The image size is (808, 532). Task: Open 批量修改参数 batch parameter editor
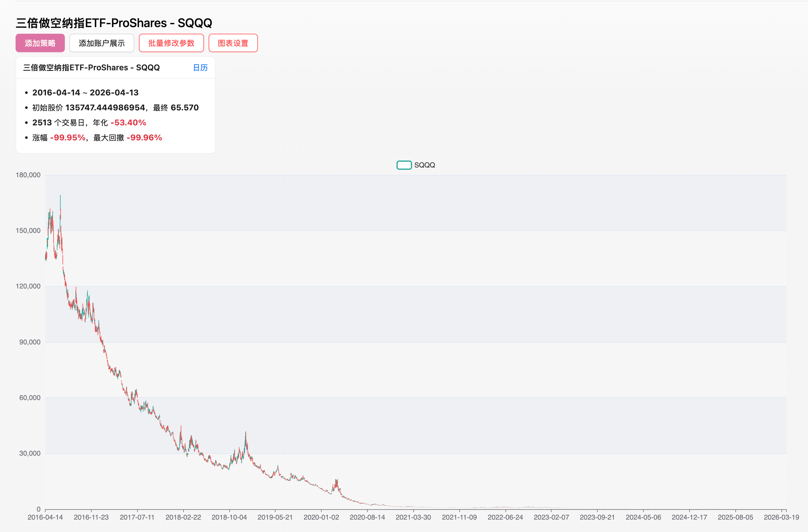(x=171, y=43)
